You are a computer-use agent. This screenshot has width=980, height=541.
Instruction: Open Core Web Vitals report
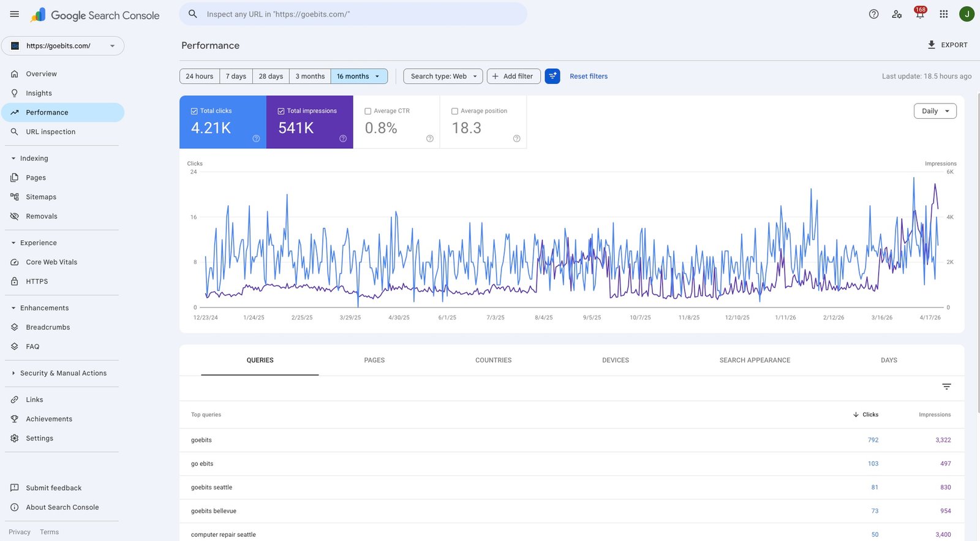tap(62, 262)
